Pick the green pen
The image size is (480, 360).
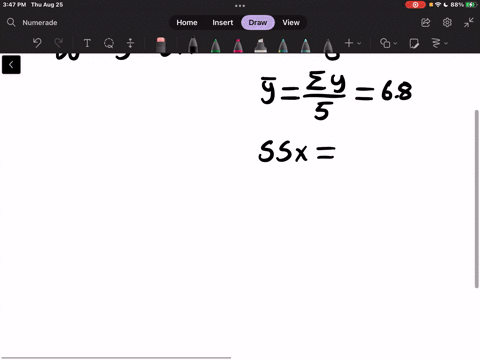(x=216, y=46)
